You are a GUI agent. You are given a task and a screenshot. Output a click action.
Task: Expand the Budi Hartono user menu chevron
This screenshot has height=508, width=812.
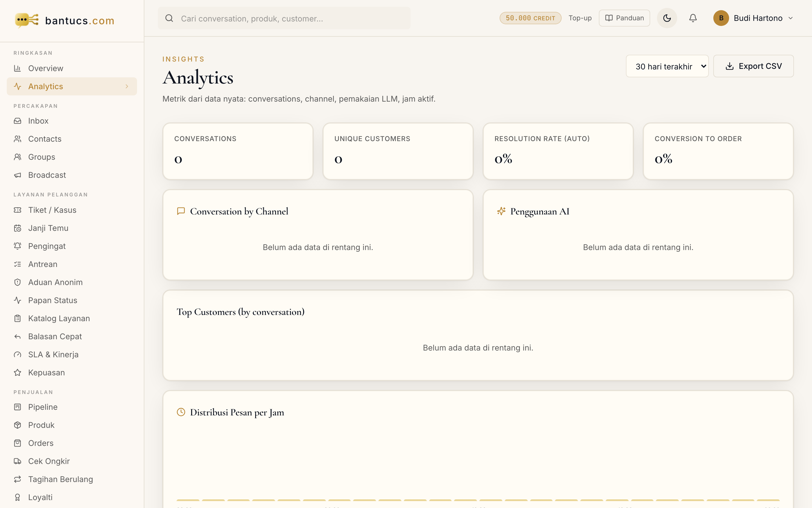point(791,18)
